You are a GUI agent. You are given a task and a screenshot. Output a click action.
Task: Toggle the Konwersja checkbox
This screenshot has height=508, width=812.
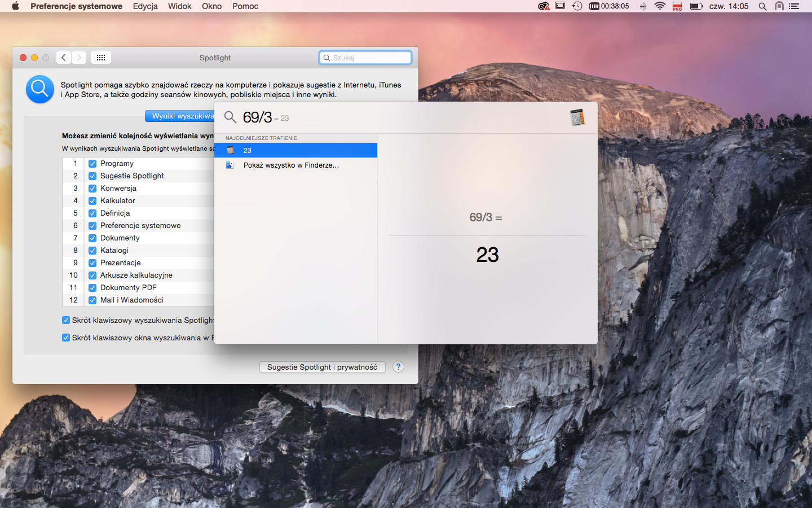click(92, 189)
